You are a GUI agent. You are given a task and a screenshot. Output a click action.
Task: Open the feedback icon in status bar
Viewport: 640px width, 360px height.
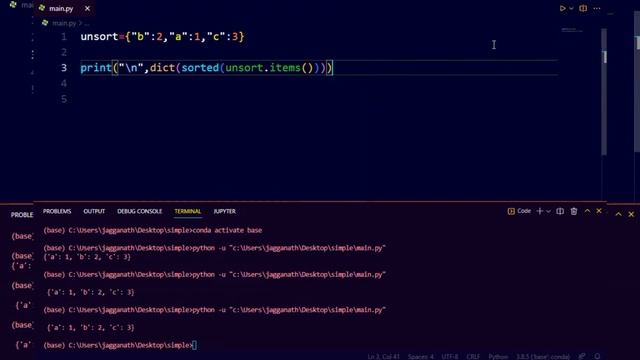tap(582, 356)
